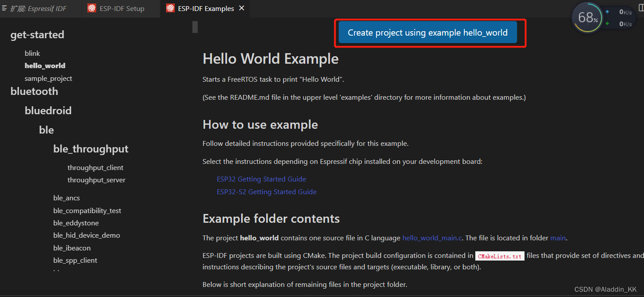The width and height of the screenshot is (644, 297).
Task: Switch to the ESP-IDF Setup tab
Action: click(122, 8)
